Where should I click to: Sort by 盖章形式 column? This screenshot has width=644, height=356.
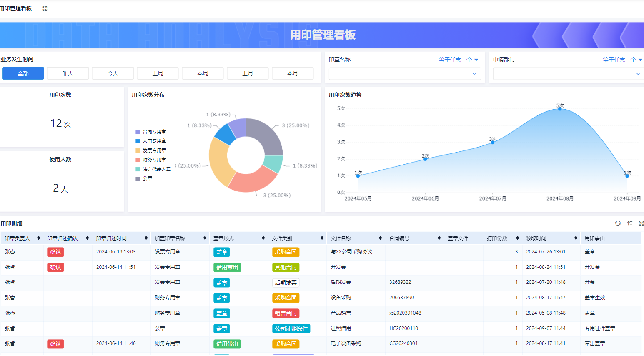(x=263, y=238)
